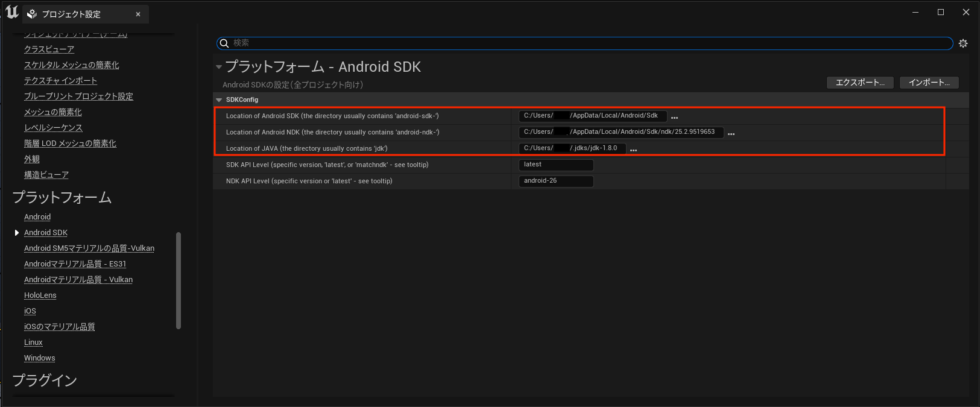The width and height of the screenshot is (980, 407).
Task: Click the sidebar vertical scrollbar thumb
Action: point(179,280)
